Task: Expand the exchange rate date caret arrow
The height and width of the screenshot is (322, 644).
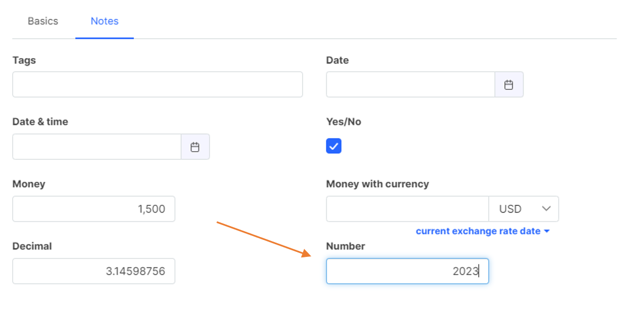Action: 546,231
